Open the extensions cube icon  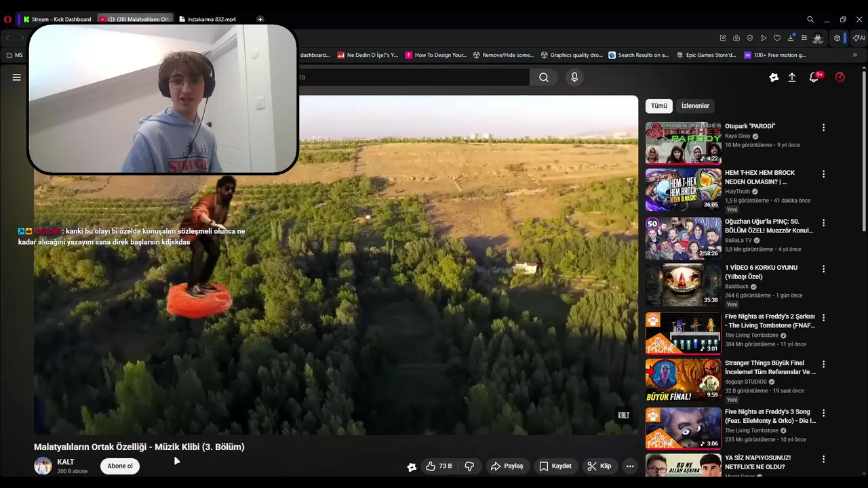pos(837,38)
